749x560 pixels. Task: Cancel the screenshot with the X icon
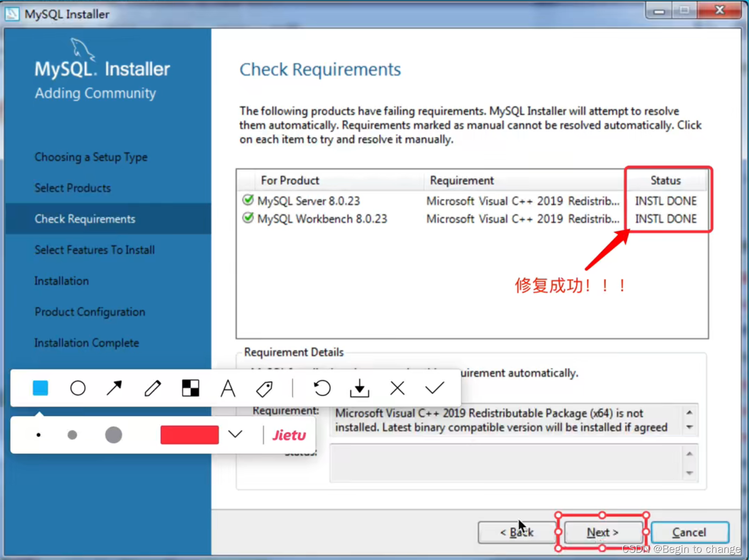pyautogui.click(x=397, y=388)
